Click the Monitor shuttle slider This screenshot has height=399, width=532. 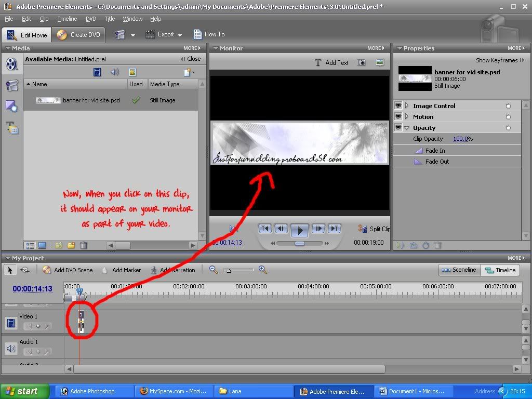(300, 243)
